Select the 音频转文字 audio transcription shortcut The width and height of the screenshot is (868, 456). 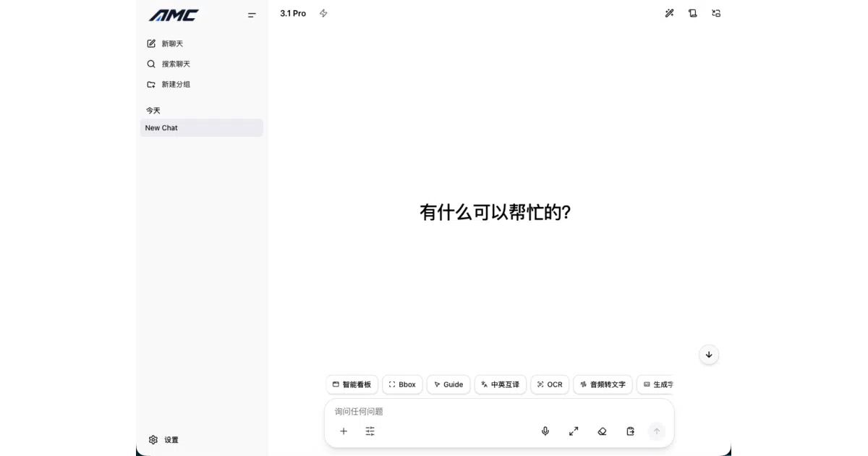(603, 384)
